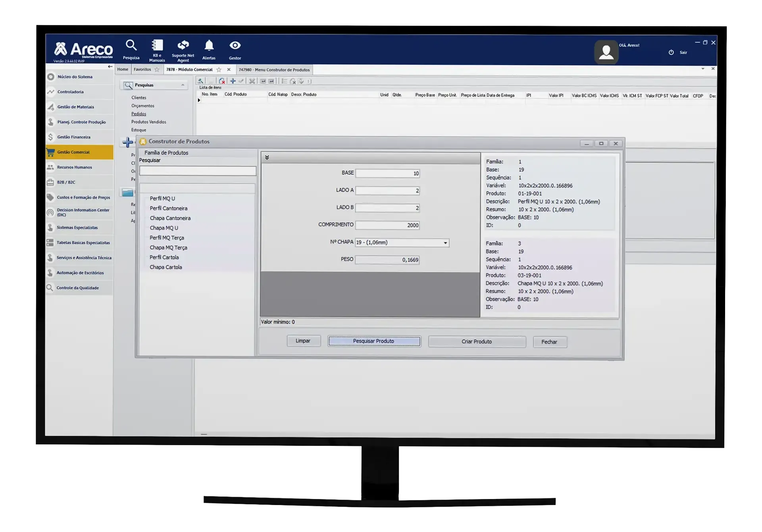The image size is (762, 532).
Task: Click the Pesquisar Produto button
Action: (x=374, y=341)
